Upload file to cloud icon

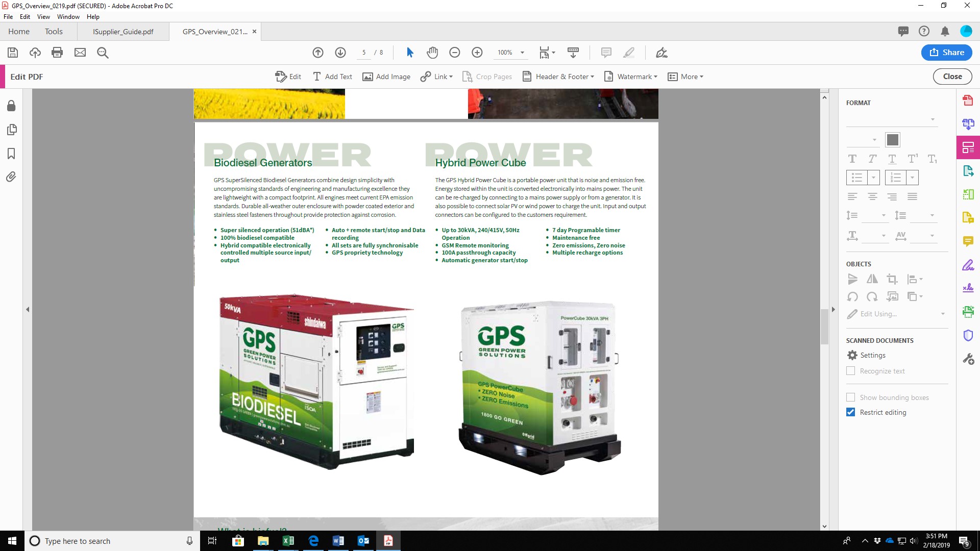[x=35, y=53]
